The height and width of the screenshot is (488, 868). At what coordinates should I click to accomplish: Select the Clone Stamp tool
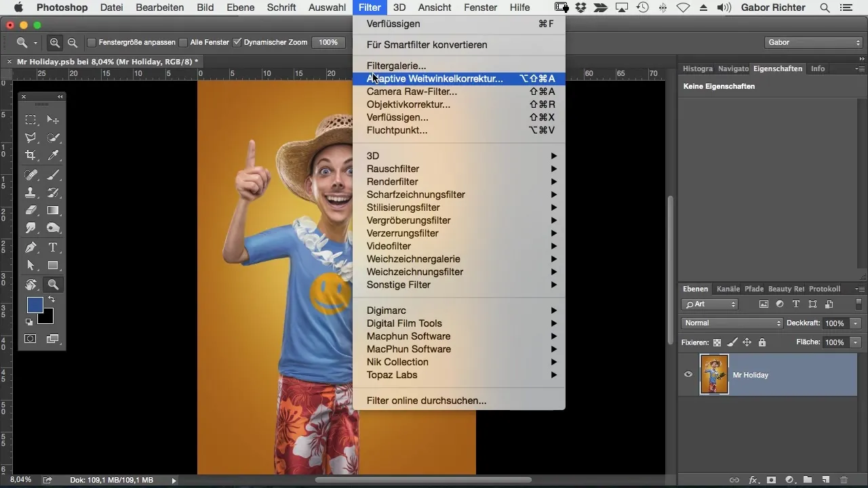pyautogui.click(x=31, y=192)
